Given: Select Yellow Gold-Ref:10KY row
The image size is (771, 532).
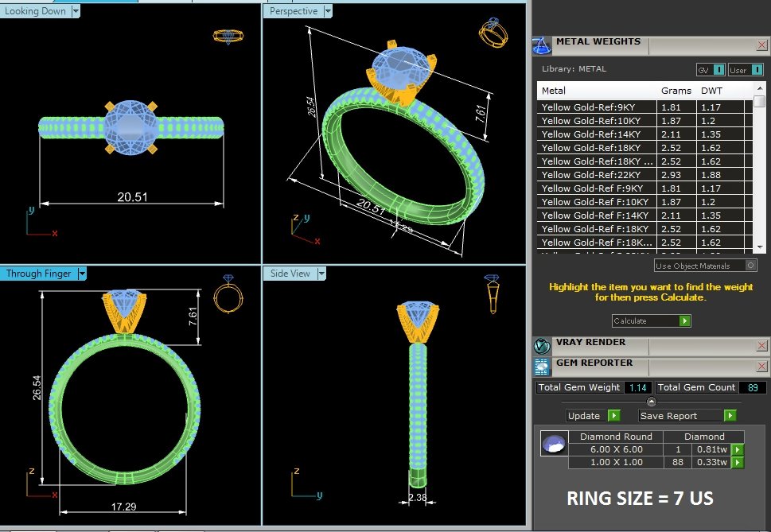Looking at the screenshot, I should click(x=644, y=121).
